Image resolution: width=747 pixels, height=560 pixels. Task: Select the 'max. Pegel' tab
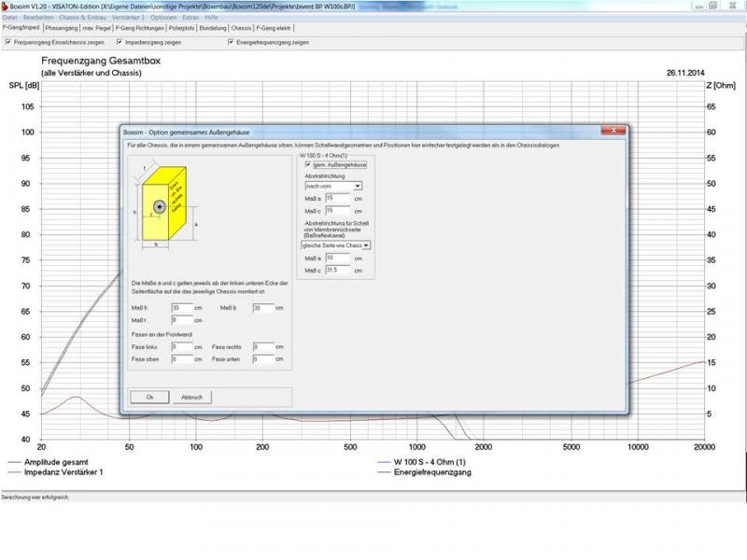coord(96,28)
